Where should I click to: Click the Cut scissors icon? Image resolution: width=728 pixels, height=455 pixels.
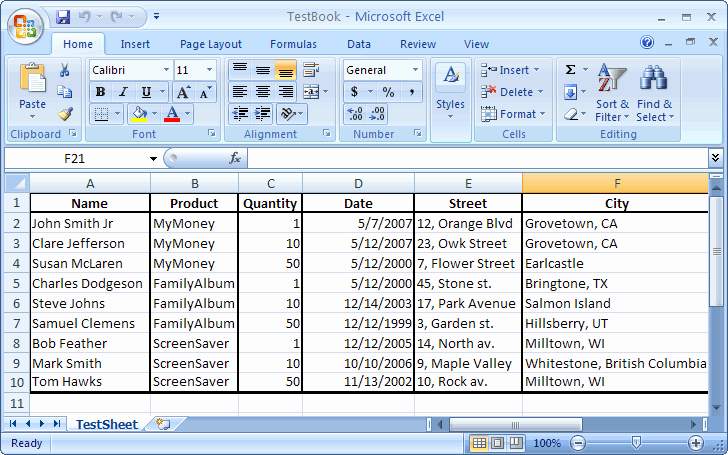coord(65,71)
